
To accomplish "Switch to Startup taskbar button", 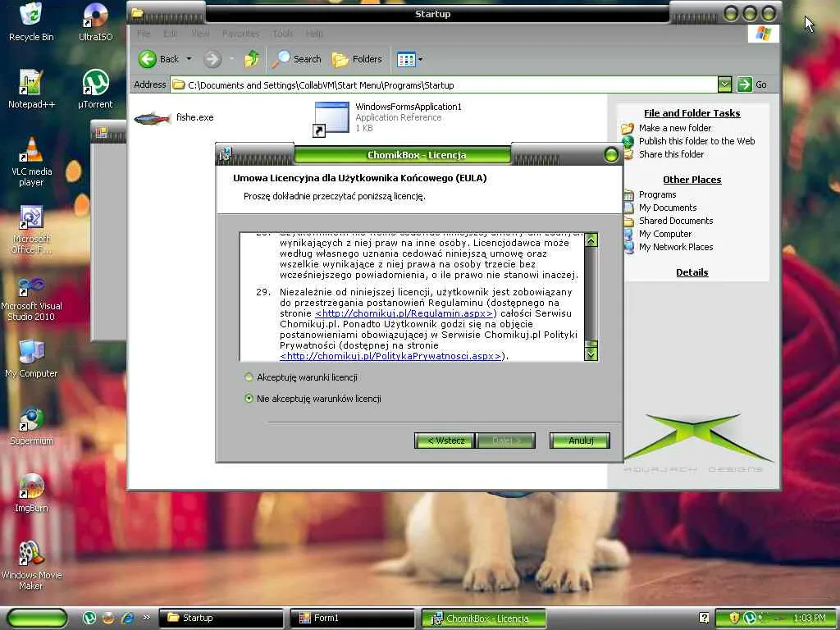I will click(221, 618).
